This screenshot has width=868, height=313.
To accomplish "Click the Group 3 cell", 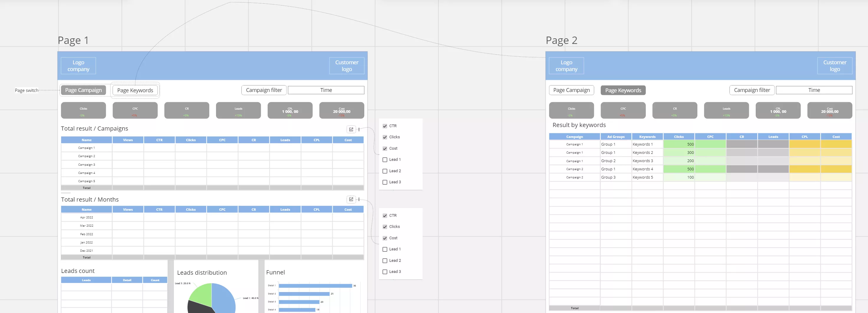I will click(x=616, y=177).
